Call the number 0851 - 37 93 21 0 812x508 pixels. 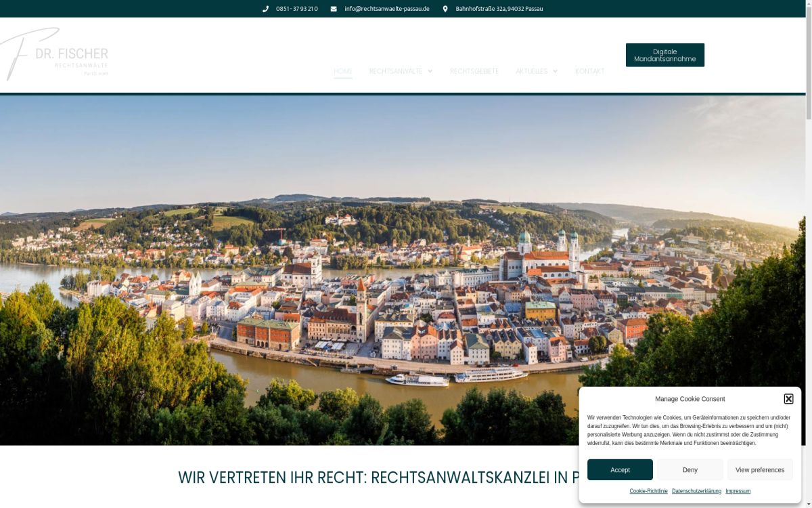[x=296, y=9]
